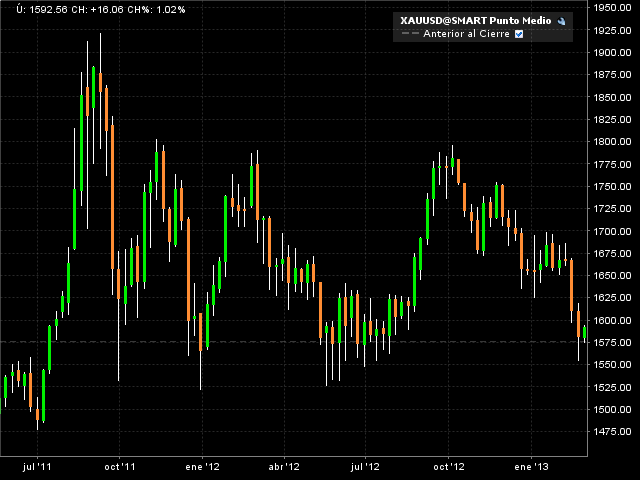This screenshot has height=480, width=640.
Task: Select the XAUUSD@SMART Punto Medio legend title
Action: [476, 21]
